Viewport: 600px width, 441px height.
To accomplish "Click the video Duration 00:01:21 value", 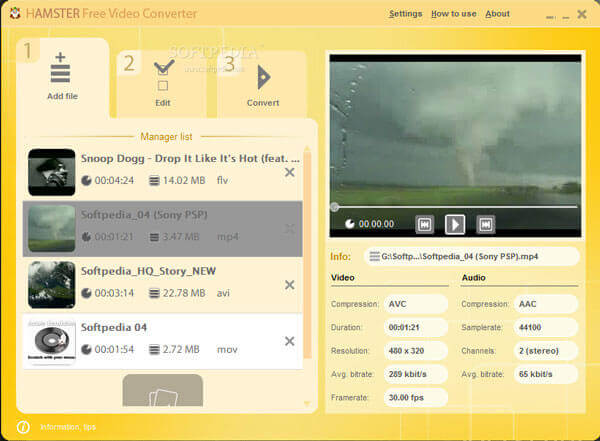I will coord(416,327).
